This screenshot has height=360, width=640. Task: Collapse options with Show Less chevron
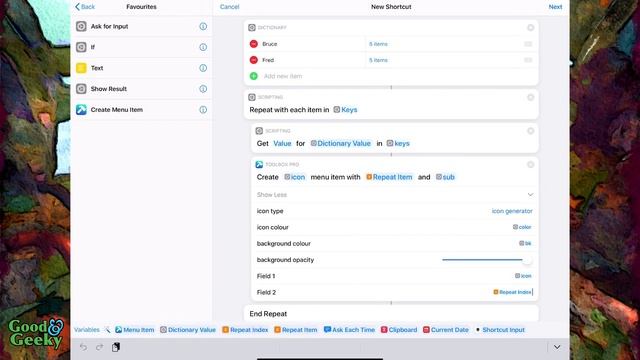coord(530,195)
